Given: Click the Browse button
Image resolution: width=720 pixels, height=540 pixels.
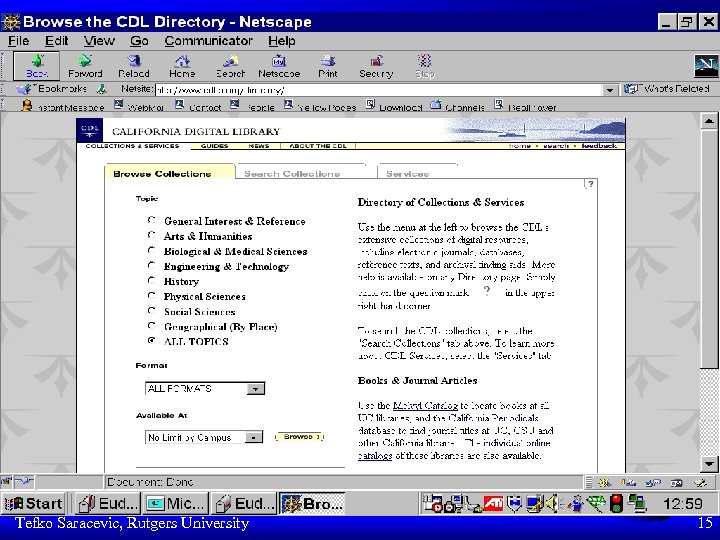Looking at the screenshot, I should point(299,437).
